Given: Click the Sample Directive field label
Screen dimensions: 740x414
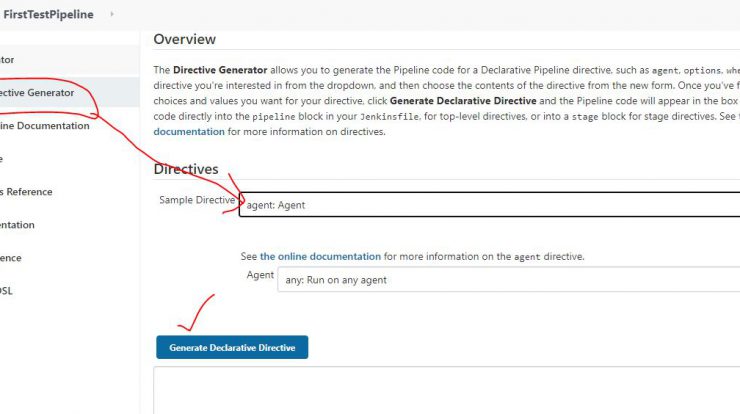Looking at the screenshot, I should (197, 200).
